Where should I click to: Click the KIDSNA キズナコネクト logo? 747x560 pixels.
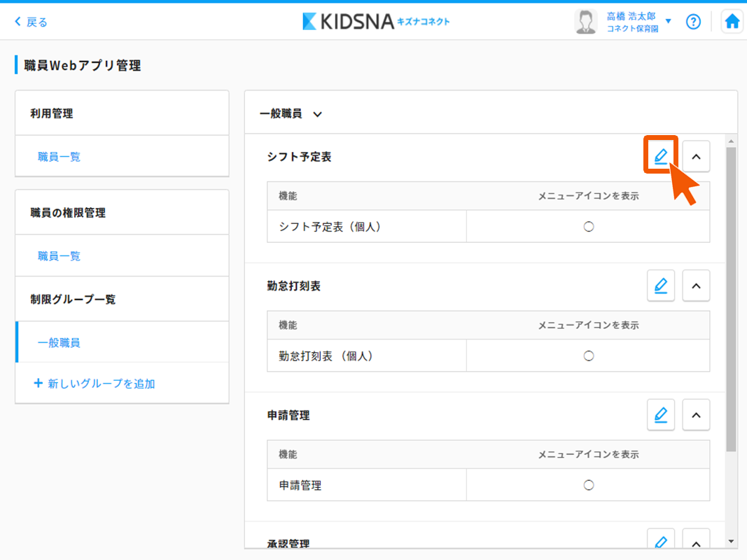pyautogui.click(x=376, y=22)
